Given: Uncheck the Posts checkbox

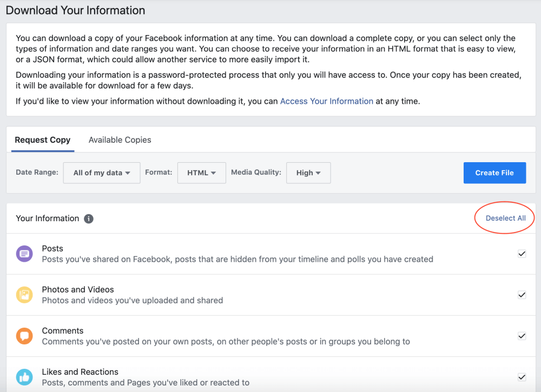Looking at the screenshot, I should point(522,254).
